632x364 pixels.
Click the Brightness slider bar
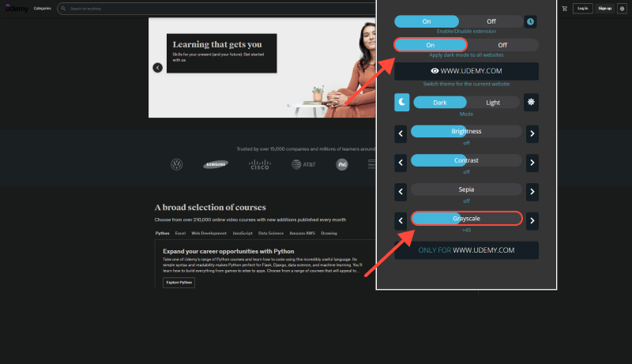[x=466, y=131]
